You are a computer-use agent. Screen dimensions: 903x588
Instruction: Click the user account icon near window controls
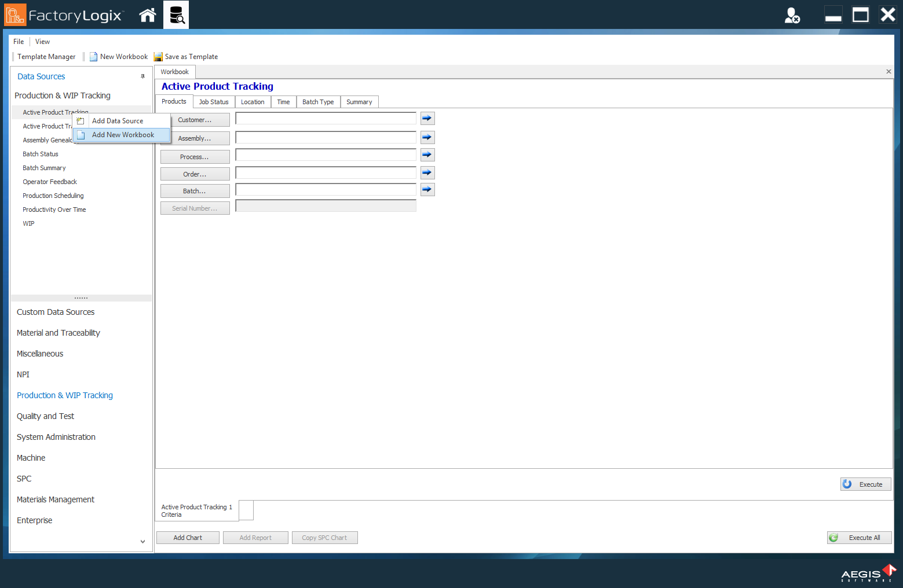[792, 16]
